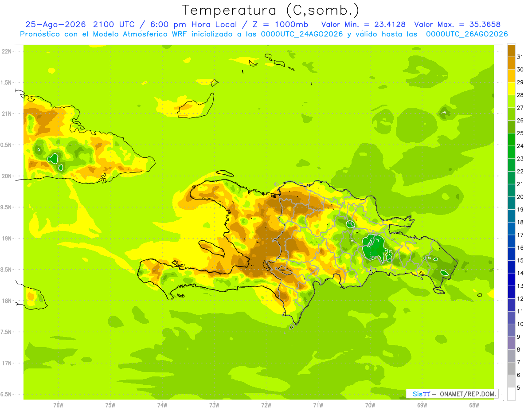Click "Valor Max. = 35.3658" text
The image size is (532, 411).
(x=457, y=24)
